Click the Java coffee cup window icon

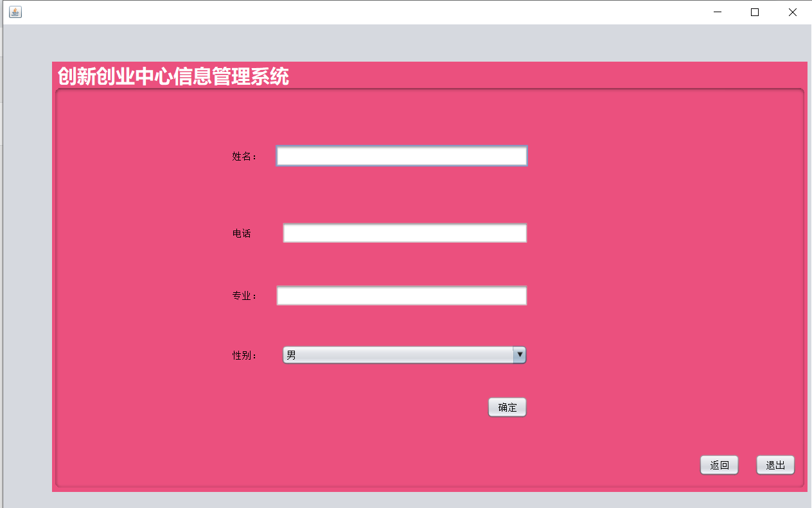point(15,12)
